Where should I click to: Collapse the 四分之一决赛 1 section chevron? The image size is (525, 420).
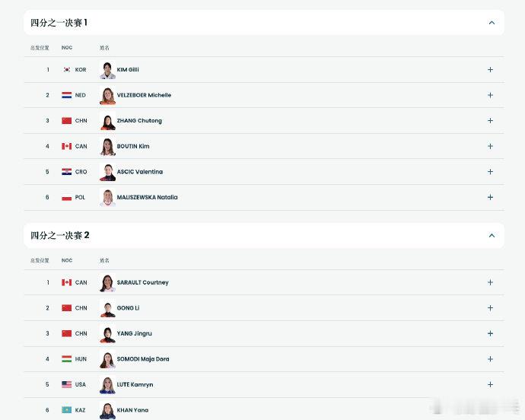point(492,23)
